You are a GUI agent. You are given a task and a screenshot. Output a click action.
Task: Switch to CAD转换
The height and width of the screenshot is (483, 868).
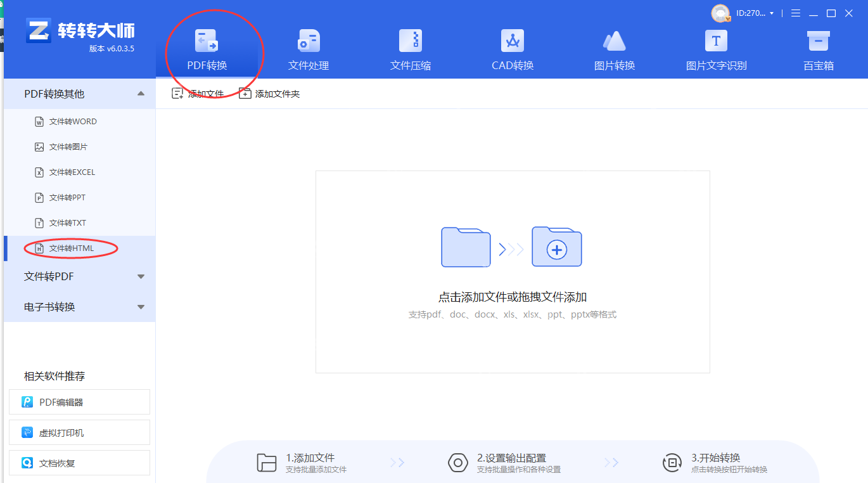pos(512,48)
